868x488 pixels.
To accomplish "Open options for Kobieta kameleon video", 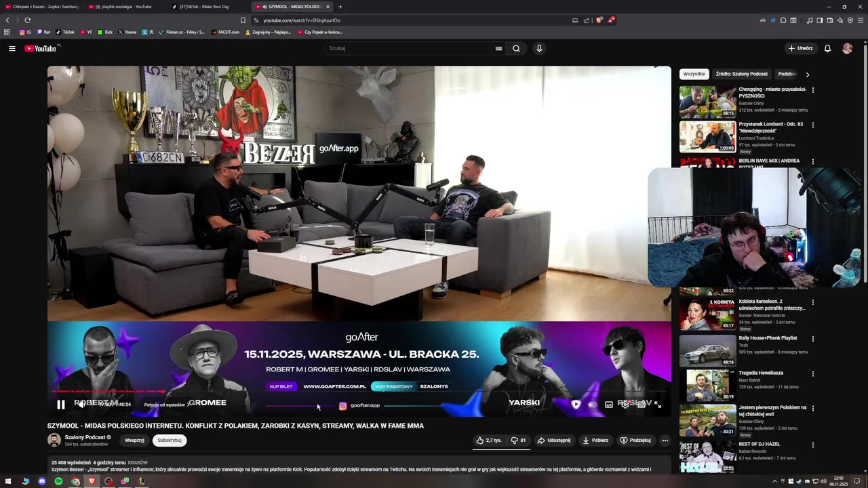I will (813, 302).
